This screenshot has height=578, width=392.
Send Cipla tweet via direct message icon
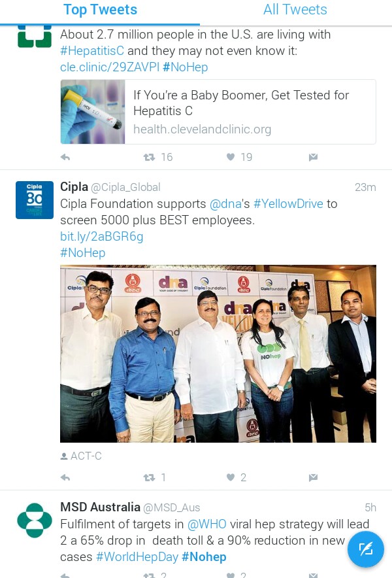tap(313, 478)
